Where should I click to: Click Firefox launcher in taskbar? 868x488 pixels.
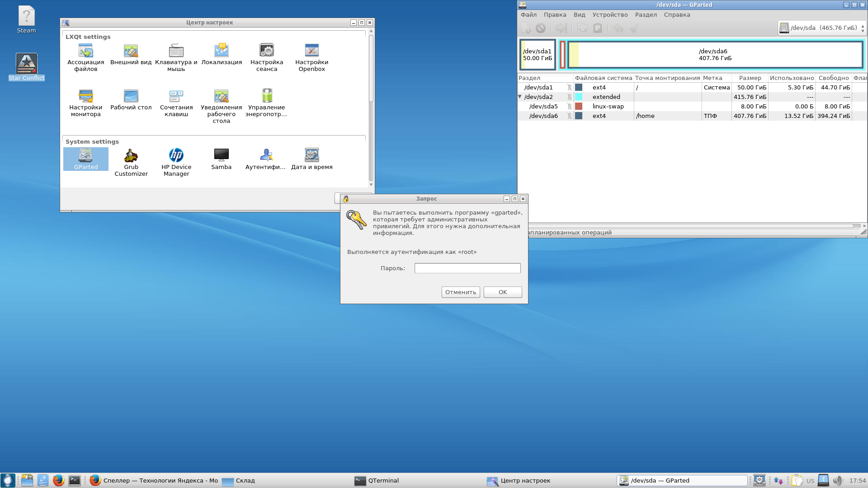(59, 480)
